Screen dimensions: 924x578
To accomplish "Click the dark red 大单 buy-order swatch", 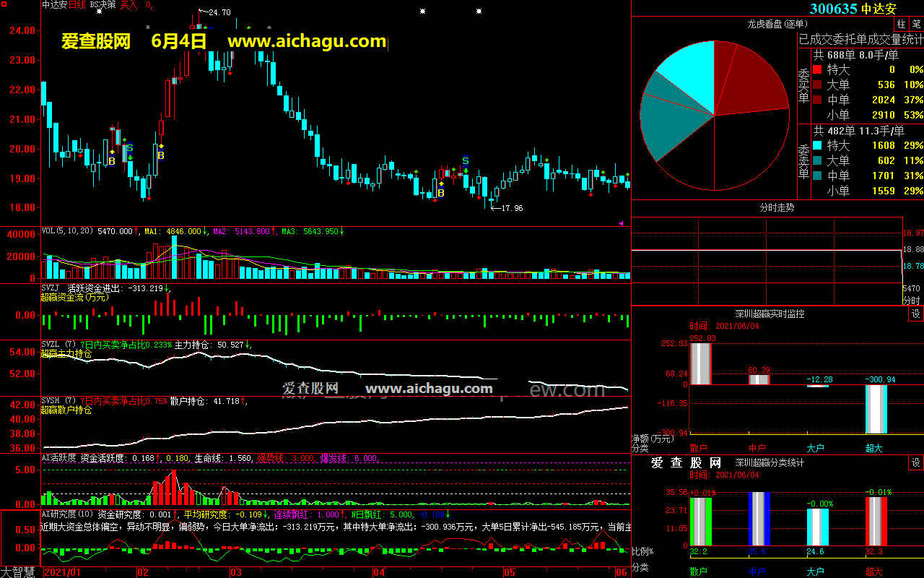I will click(x=817, y=85).
